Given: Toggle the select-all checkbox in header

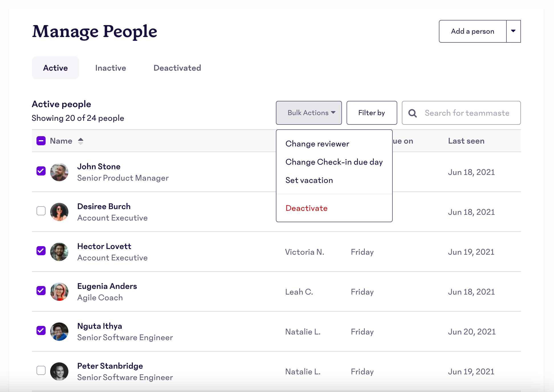Looking at the screenshot, I should pyautogui.click(x=41, y=141).
